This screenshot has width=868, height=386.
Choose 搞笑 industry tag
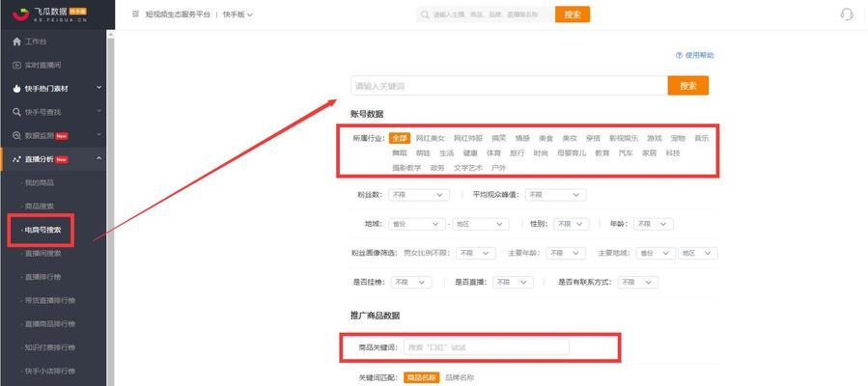coord(499,138)
